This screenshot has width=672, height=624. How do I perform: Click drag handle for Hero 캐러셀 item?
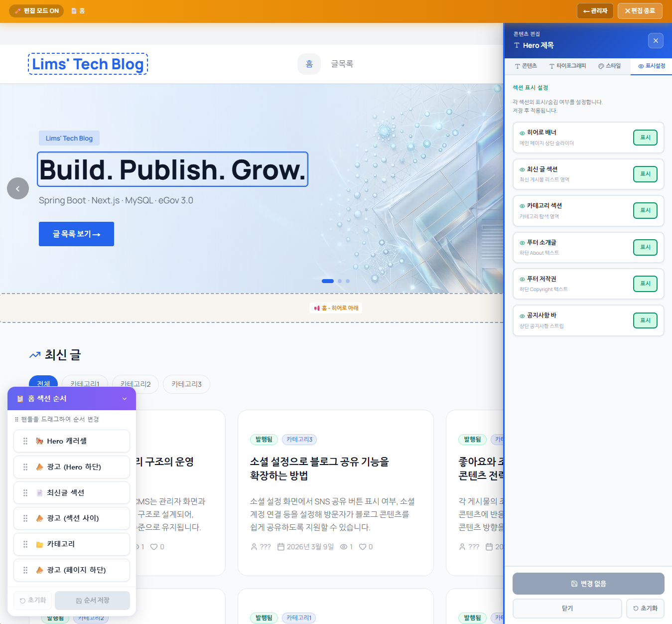[x=25, y=441]
